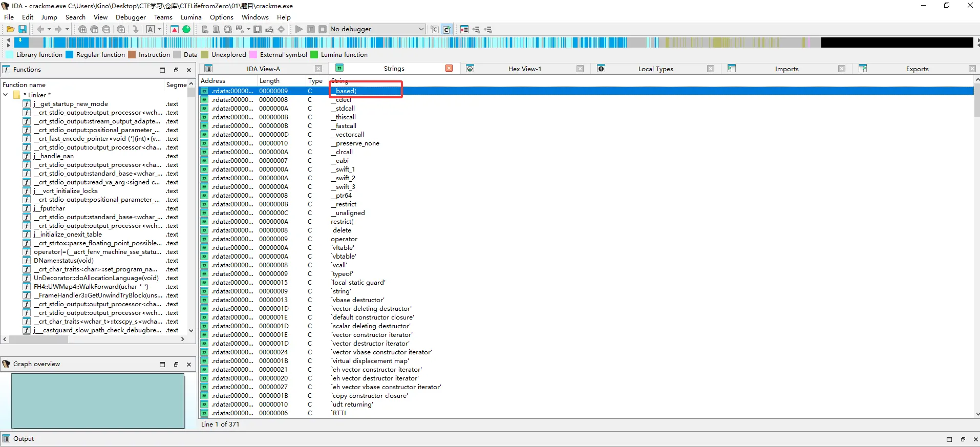980x447 pixels.
Task: Open the Debugger menu
Action: click(131, 17)
